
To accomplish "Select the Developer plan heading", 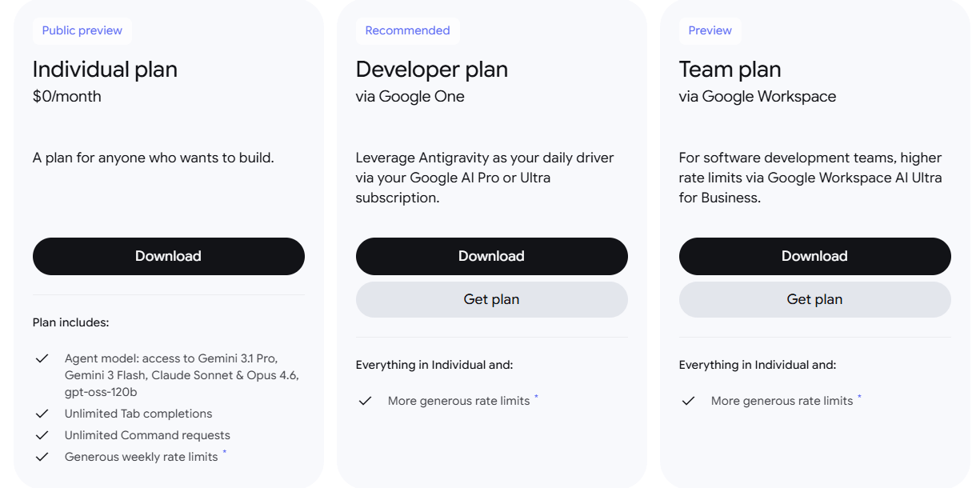I will pyautogui.click(x=431, y=70).
